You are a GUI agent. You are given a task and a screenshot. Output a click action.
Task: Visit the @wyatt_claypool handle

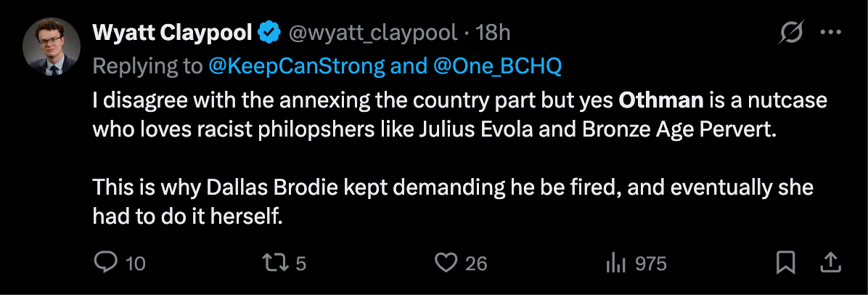tap(373, 33)
